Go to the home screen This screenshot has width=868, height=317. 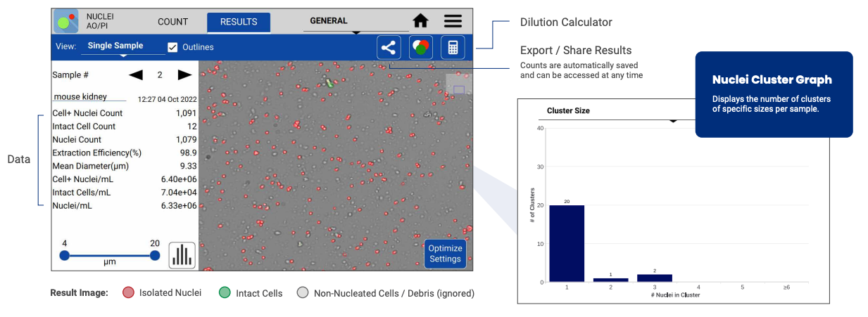(420, 21)
